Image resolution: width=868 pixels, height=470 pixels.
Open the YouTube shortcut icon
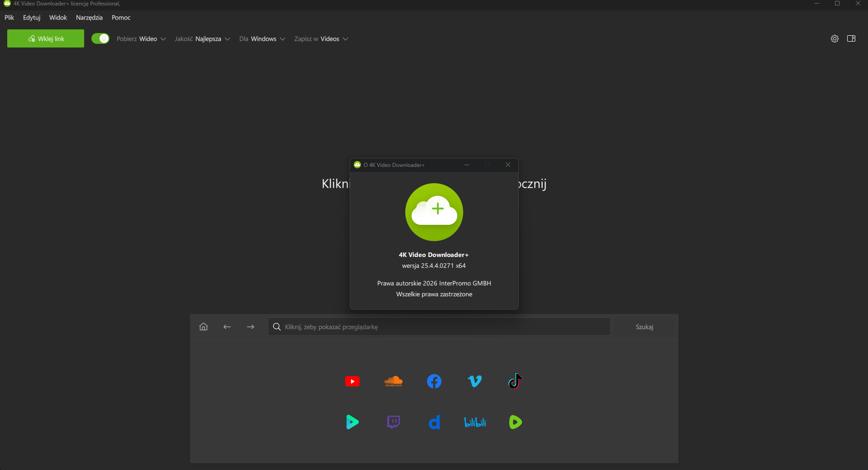click(352, 381)
